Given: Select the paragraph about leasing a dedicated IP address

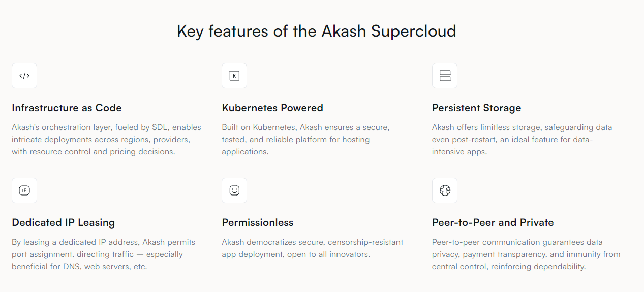Looking at the screenshot, I should pos(104,254).
